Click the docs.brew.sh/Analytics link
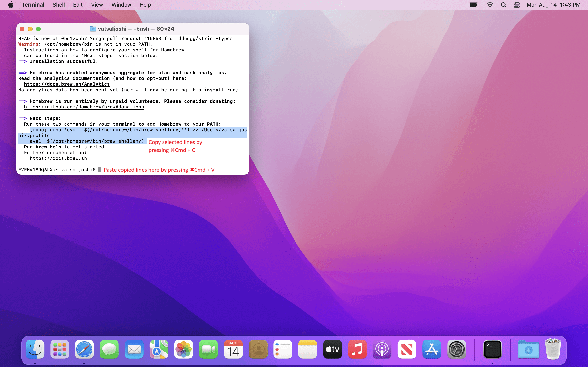588x367 pixels. point(67,84)
